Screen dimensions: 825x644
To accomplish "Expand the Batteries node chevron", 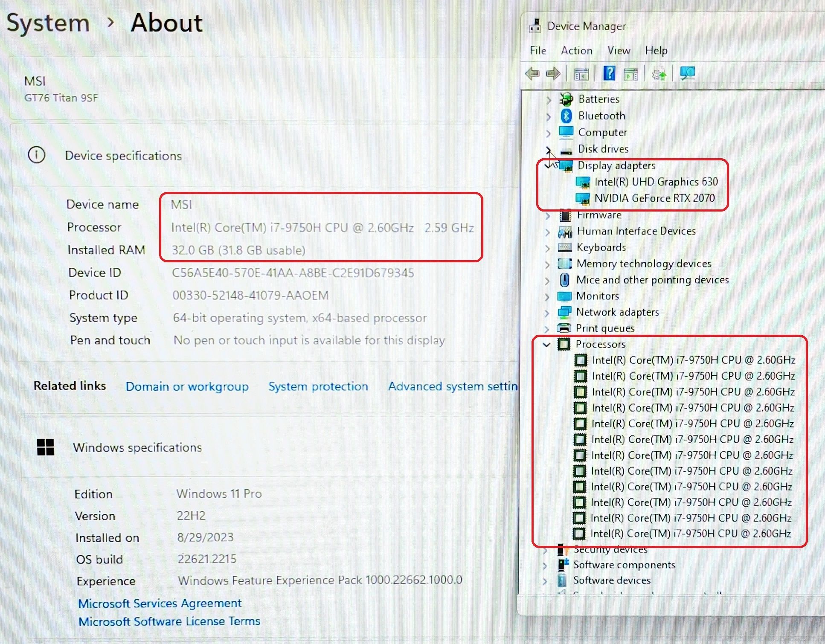I will [x=549, y=100].
